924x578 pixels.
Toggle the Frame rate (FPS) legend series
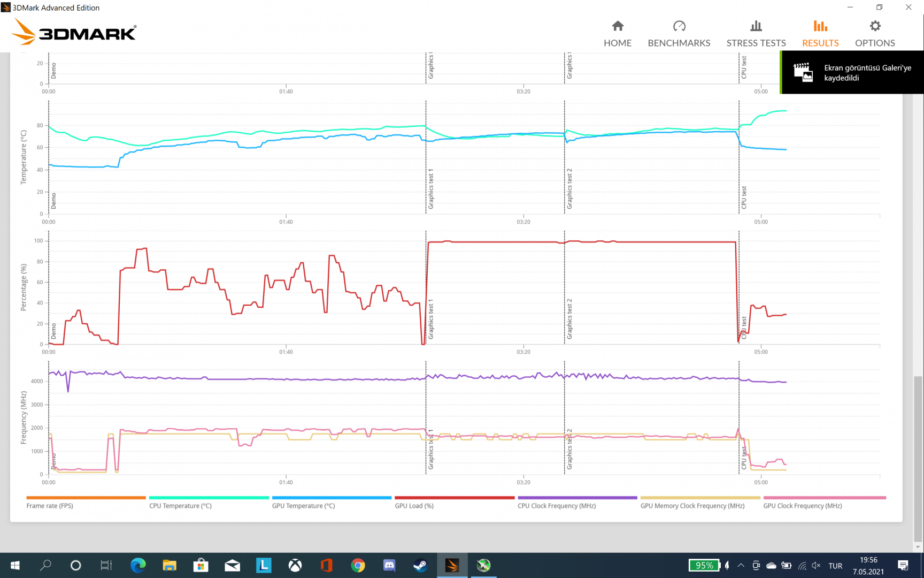86,502
